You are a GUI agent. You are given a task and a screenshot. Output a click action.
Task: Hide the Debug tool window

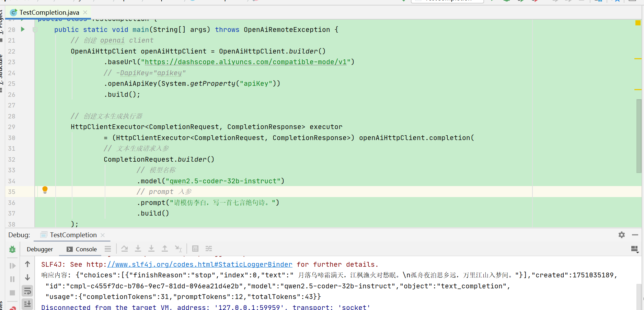pos(635,235)
